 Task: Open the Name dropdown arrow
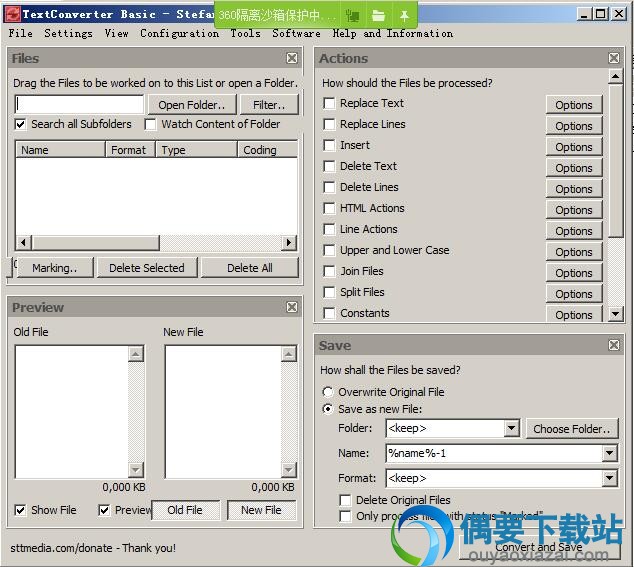[609, 453]
